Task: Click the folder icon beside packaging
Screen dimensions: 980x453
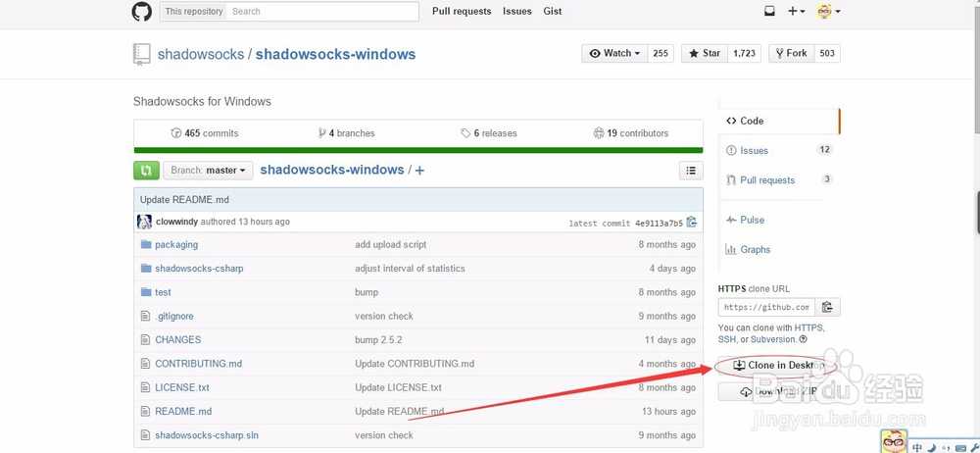Action: [x=146, y=245]
